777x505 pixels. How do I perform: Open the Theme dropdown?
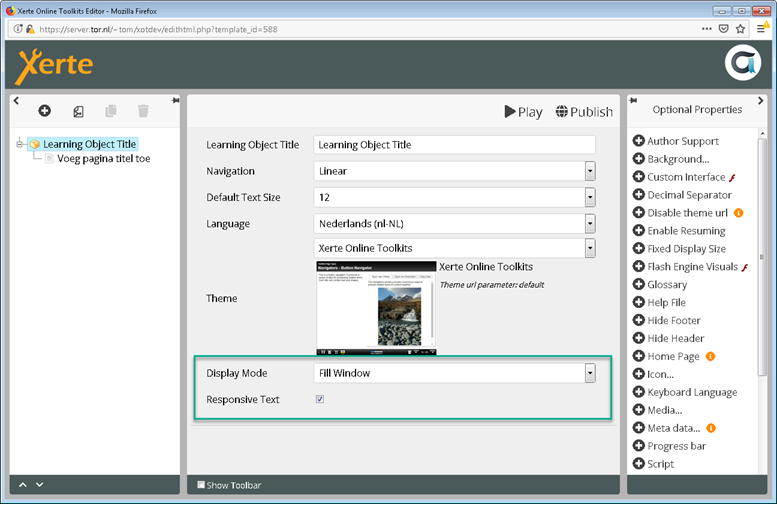pyautogui.click(x=590, y=248)
